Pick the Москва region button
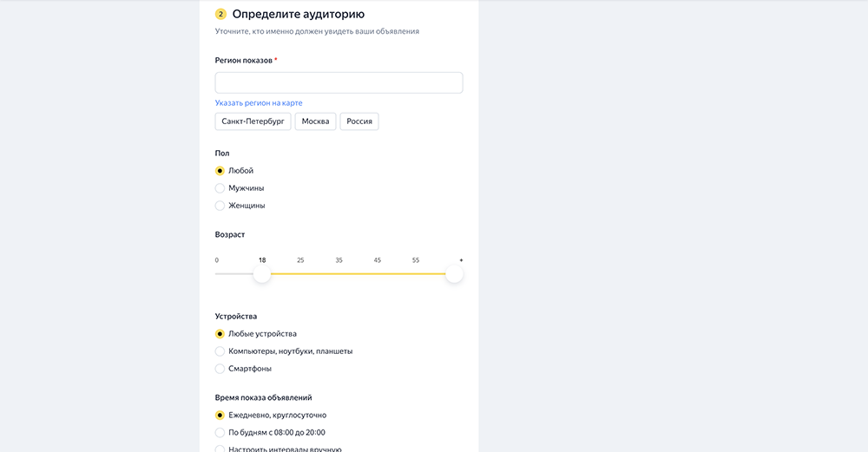Screen dimensions: 868x452 click(x=315, y=121)
